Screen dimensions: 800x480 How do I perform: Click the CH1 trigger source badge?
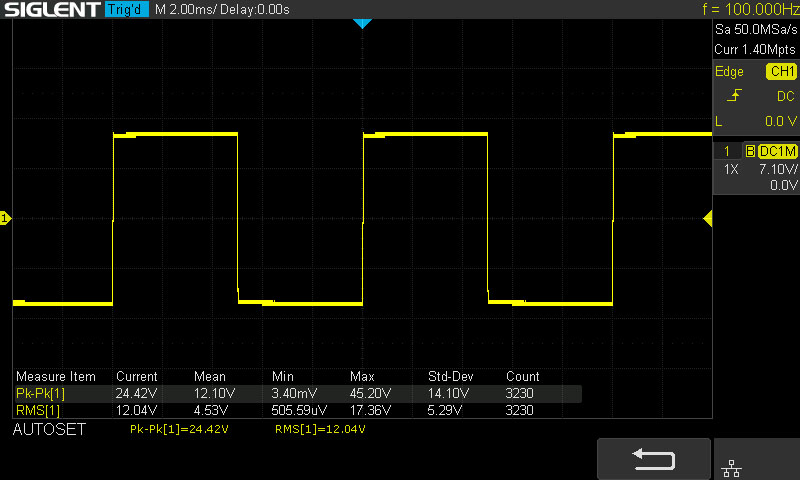781,71
